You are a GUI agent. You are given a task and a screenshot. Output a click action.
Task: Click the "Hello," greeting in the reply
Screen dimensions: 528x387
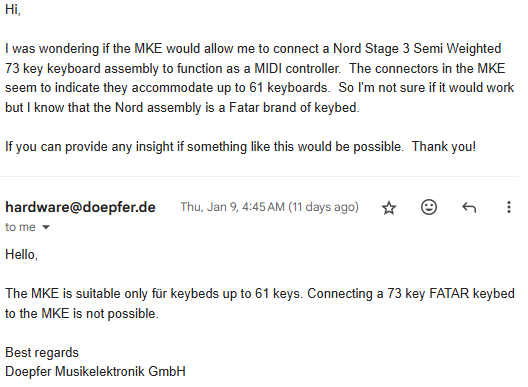(21, 255)
